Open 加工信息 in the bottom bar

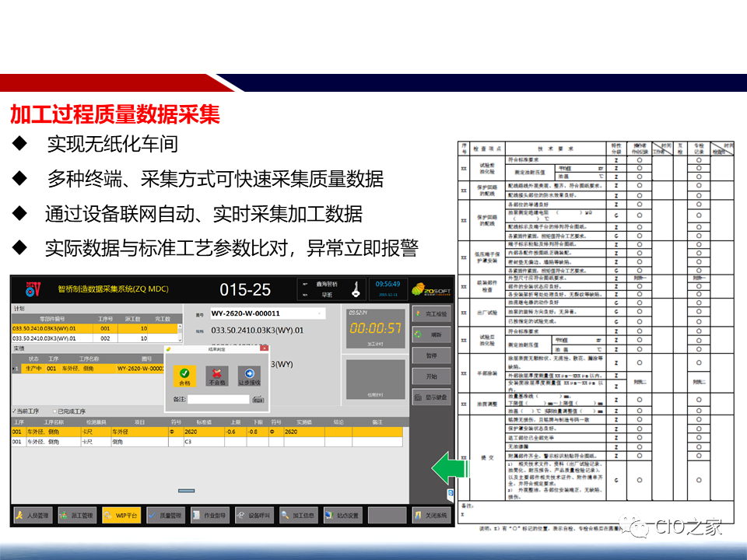(x=298, y=515)
